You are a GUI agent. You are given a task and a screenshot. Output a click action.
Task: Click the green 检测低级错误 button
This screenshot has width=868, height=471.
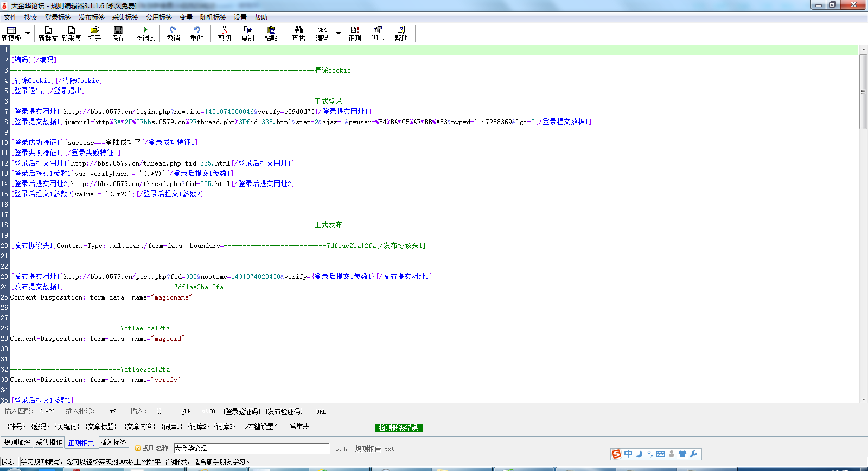(398, 428)
